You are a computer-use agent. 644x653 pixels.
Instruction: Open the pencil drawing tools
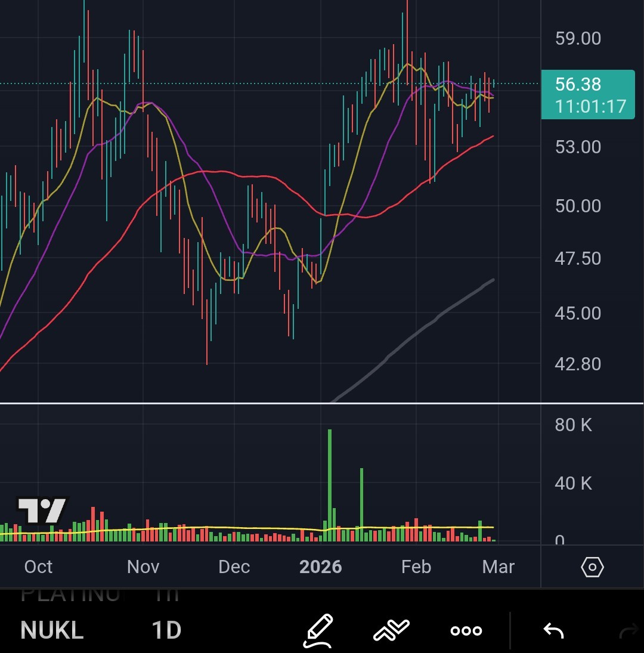pyautogui.click(x=318, y=630)
